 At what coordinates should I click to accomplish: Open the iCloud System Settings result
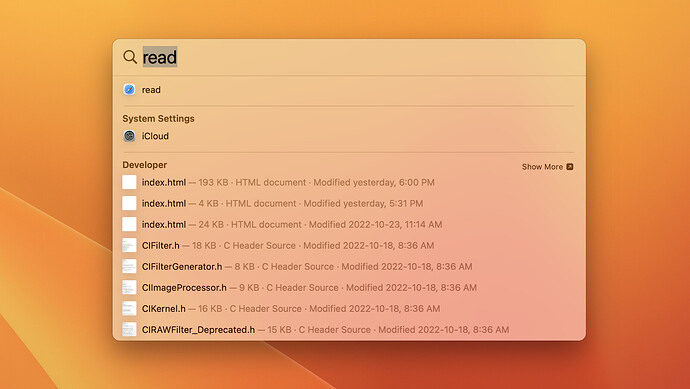pos(349,136)
